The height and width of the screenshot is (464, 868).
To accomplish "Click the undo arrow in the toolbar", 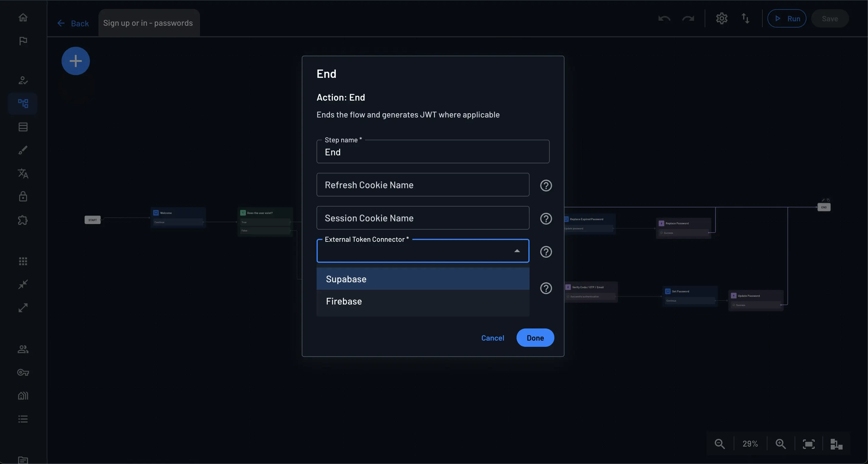I will [x=664, y=19].
